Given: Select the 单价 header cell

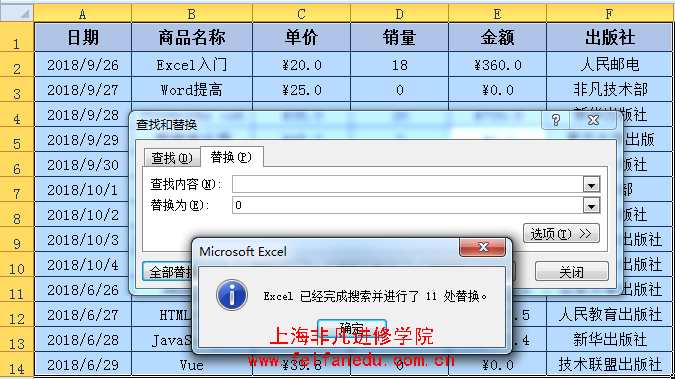Looking at the screenshot, I should point(301,37).
